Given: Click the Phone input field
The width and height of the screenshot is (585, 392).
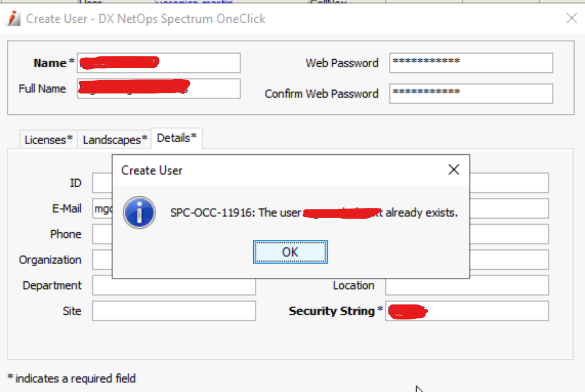Looking at the screenshot, I should pos(102,234).
